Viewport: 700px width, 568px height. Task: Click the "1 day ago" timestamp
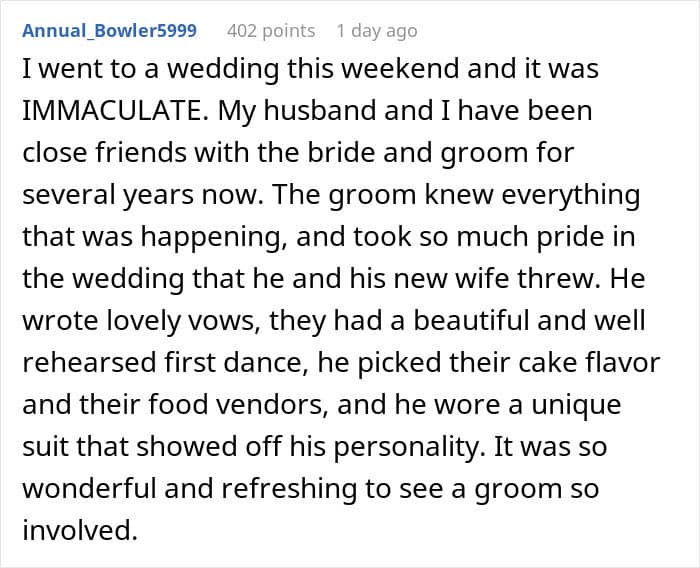click(376, 30)
